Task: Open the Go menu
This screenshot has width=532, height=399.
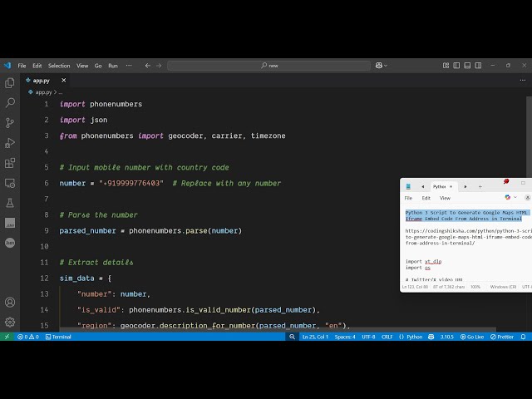Action: pos(98,66)
